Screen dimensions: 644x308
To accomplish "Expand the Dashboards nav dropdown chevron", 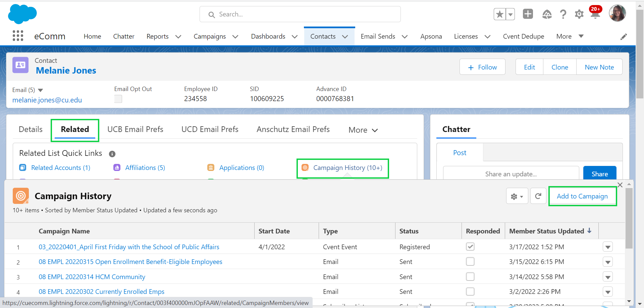I will click(x=294, y=37).
